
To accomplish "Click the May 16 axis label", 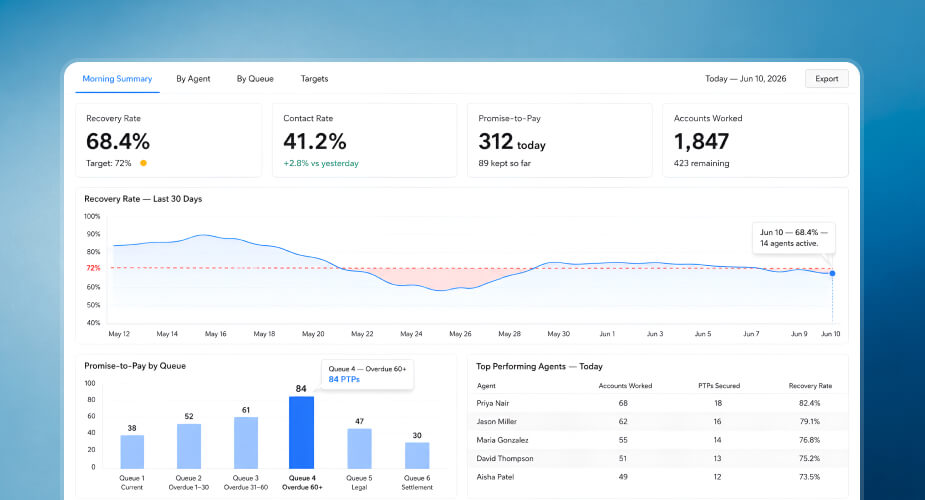I will [215, 334].
